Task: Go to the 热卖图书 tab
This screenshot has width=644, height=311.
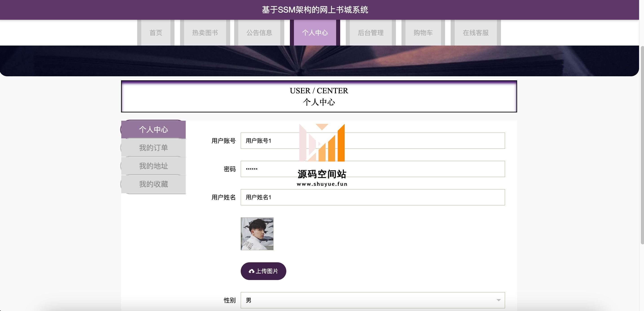Action: click(x=205, y=33)
